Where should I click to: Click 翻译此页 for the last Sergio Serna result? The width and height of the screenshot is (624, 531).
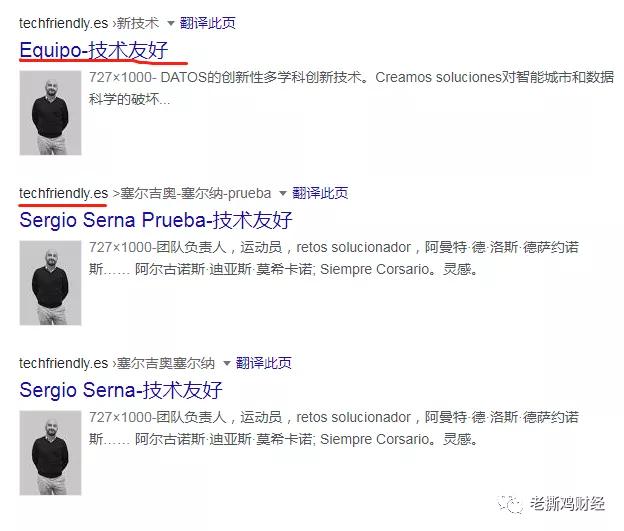click(x=264, y=363)
